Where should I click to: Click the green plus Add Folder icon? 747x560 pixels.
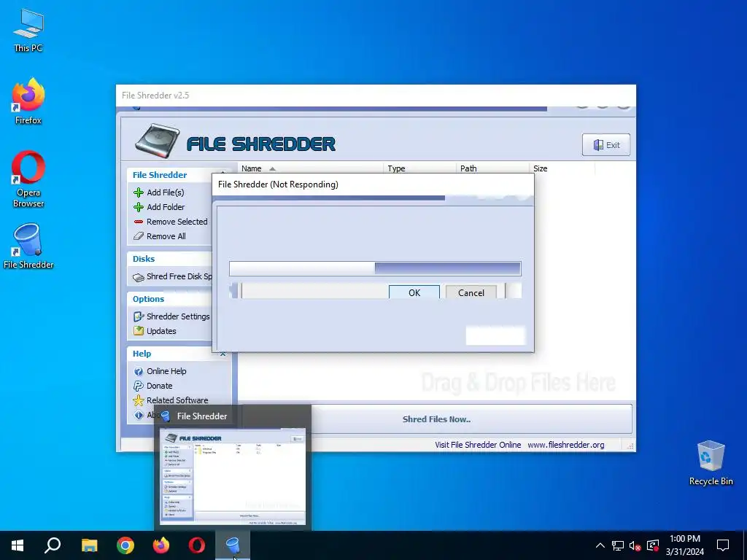[139, 207]
